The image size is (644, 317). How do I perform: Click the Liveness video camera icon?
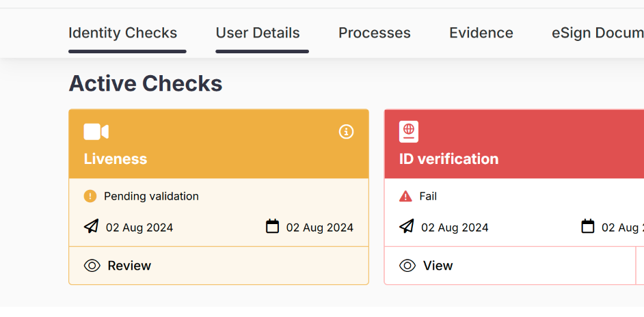pyautogui.click(x=96, y=132)
